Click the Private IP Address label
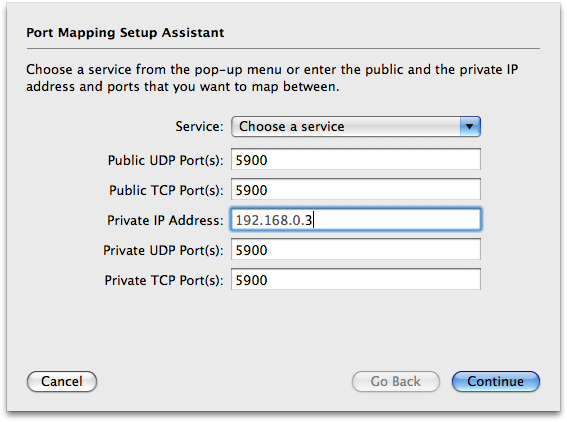The image size is (567, 422). click(165, 220)
